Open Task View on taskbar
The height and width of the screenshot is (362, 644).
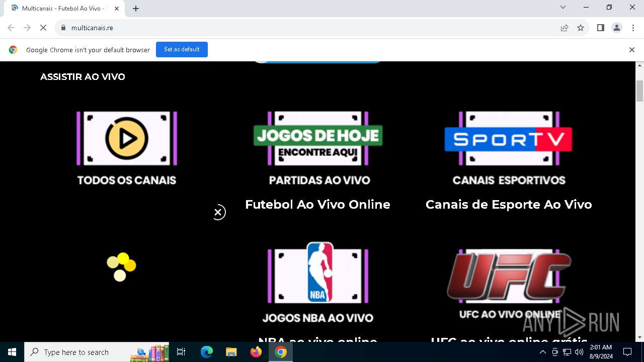click(x=181, y=352)
